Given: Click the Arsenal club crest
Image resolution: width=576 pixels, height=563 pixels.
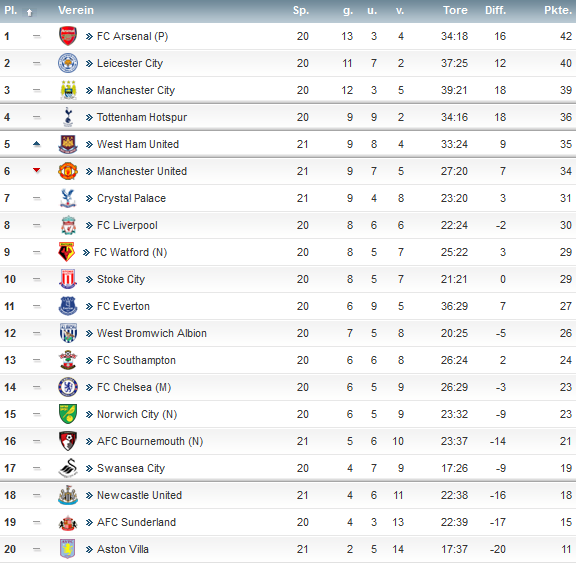Looking at the screenshot, I should [x=68, y=36].
